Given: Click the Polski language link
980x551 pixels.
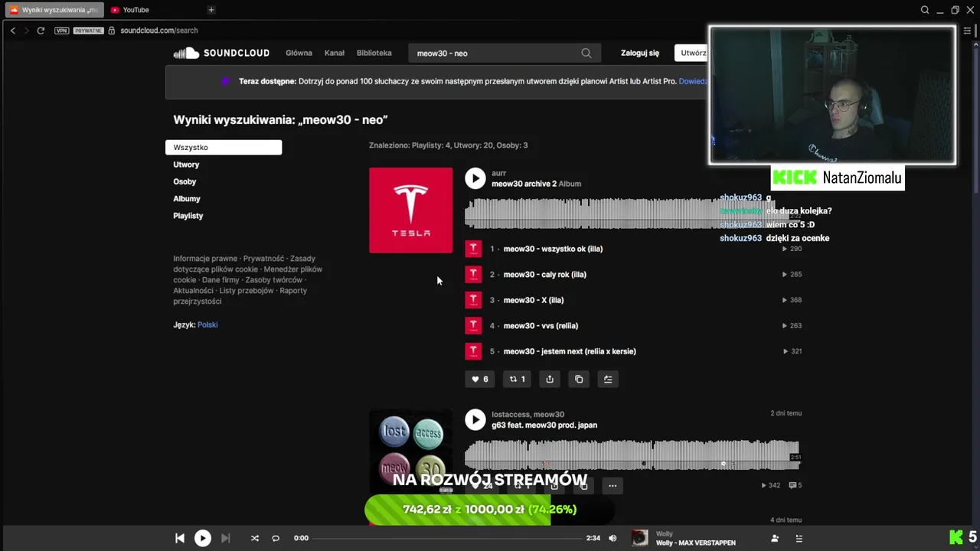Looking at the screenshot, I should (x=207, y=324).
